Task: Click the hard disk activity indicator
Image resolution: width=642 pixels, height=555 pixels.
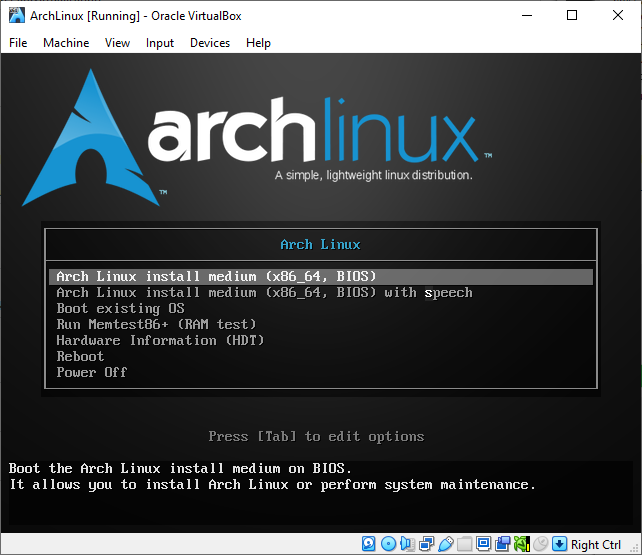Action: (369, 544)
